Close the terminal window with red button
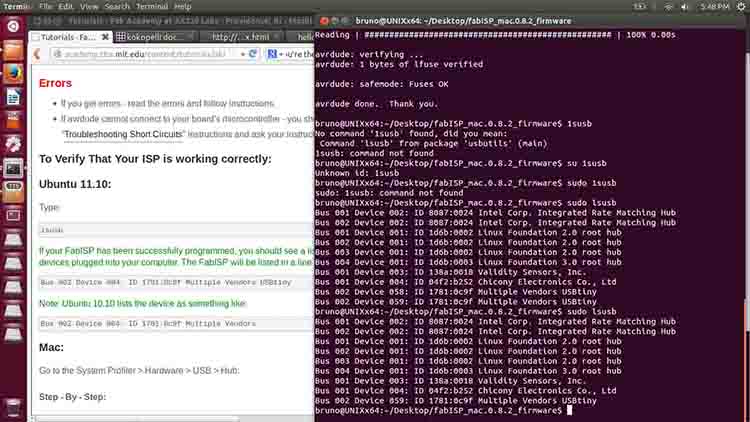This screenshot has width=750, height=422. [324, 21]
